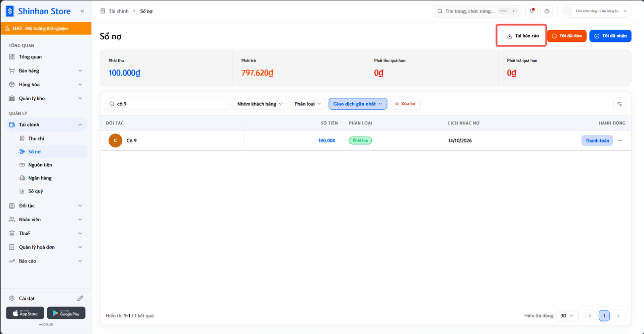Viewport: 644px width, 334px height.
Task: Collapse the sidebar with the double-chevron icon
Action: click(82, 11)
